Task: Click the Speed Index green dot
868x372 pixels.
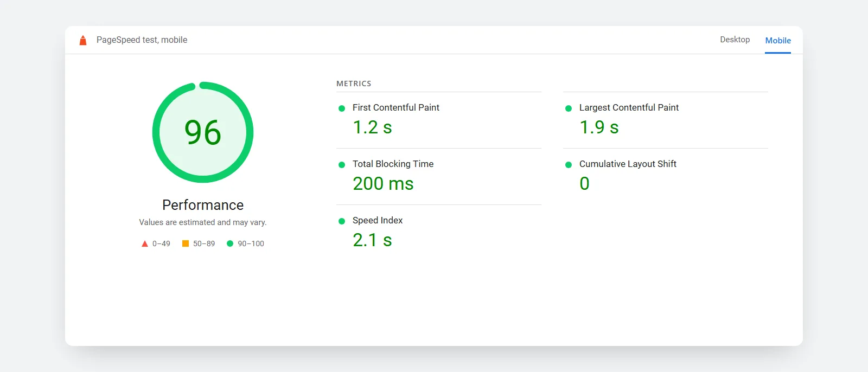Action: [x=342, y=221]
